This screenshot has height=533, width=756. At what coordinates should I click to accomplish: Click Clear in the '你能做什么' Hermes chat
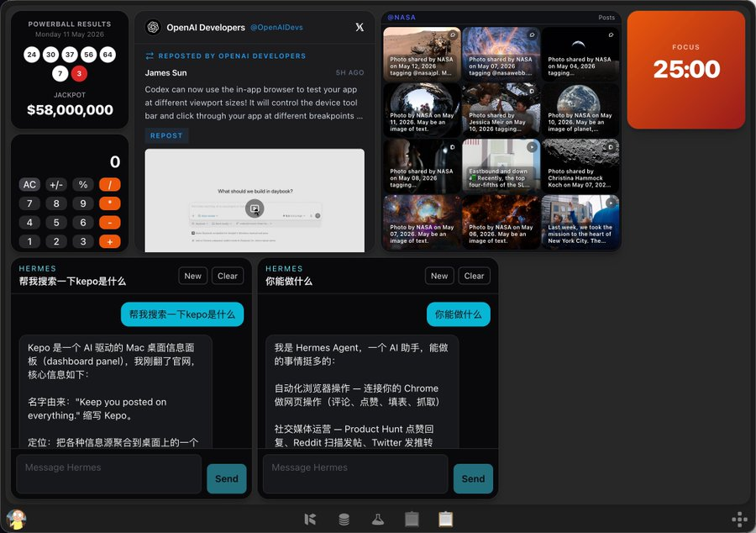[474, 276]
